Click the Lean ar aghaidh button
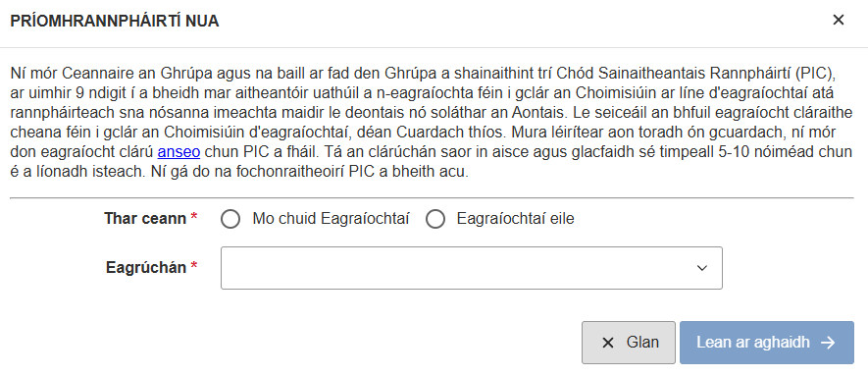 tap(767, 343)
